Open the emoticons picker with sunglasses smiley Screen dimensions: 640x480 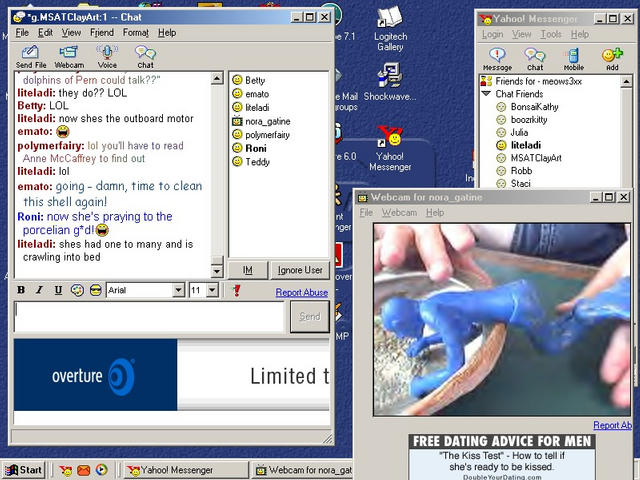96,290
